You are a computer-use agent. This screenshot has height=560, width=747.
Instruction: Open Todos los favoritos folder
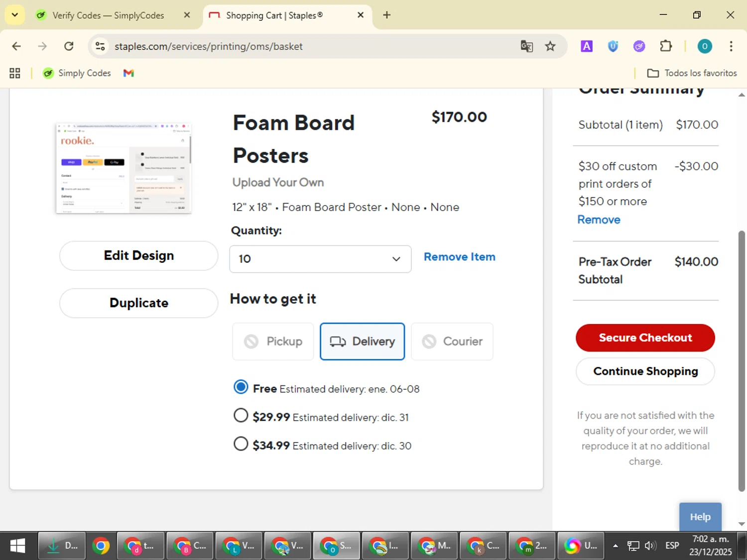coord(692,73)
